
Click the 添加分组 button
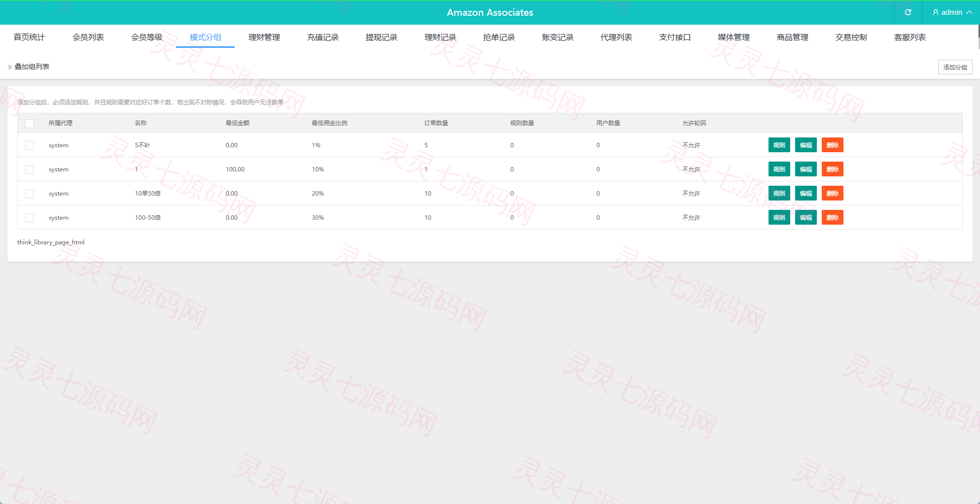[955, 67]
